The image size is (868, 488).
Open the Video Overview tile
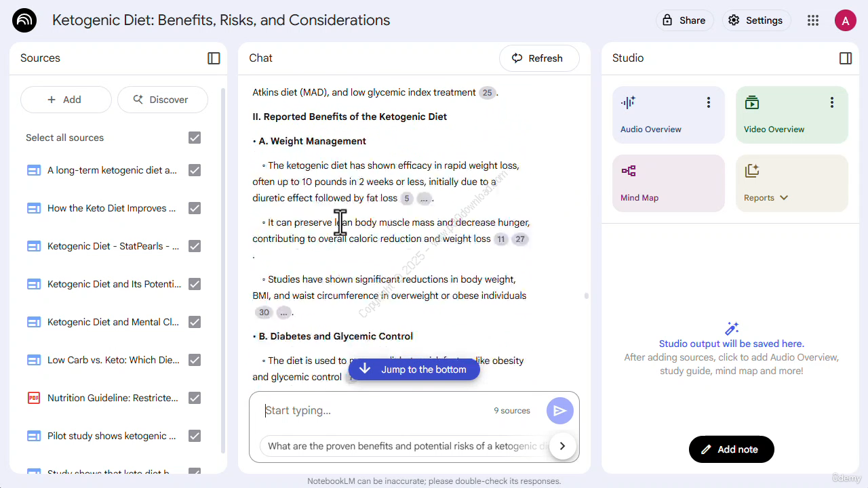(x=791, y=115)
